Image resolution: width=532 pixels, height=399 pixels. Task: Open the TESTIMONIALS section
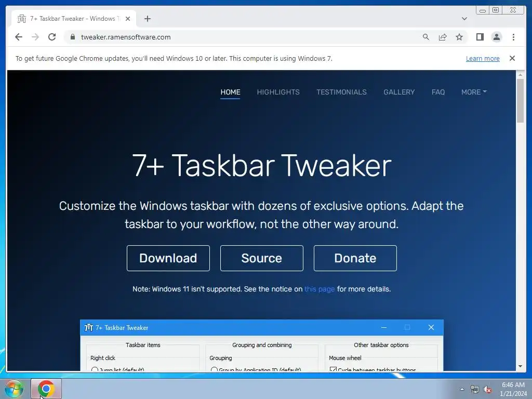pyautogui.click(x=341, y=92)
